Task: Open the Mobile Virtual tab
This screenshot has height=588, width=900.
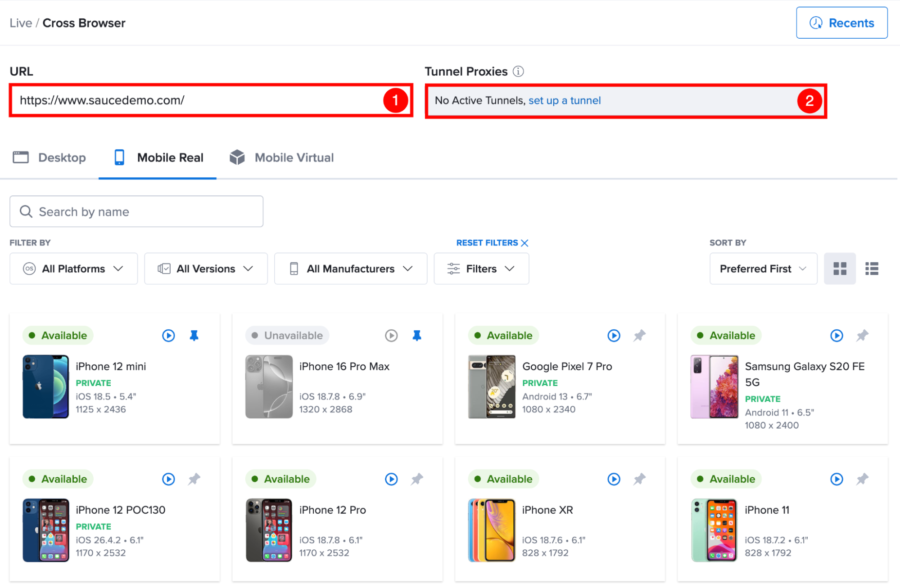Action: (x=281, y=157)
